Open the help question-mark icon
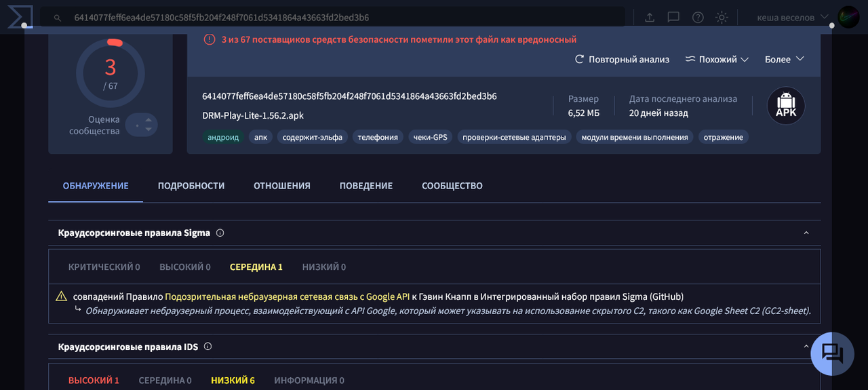This screenshot has height=390, width=868. 698,18
